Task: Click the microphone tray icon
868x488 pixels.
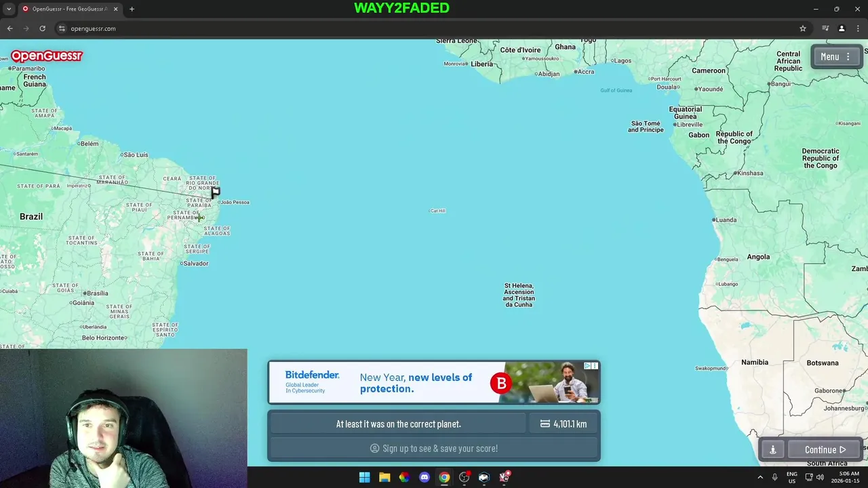Action: 774,477
